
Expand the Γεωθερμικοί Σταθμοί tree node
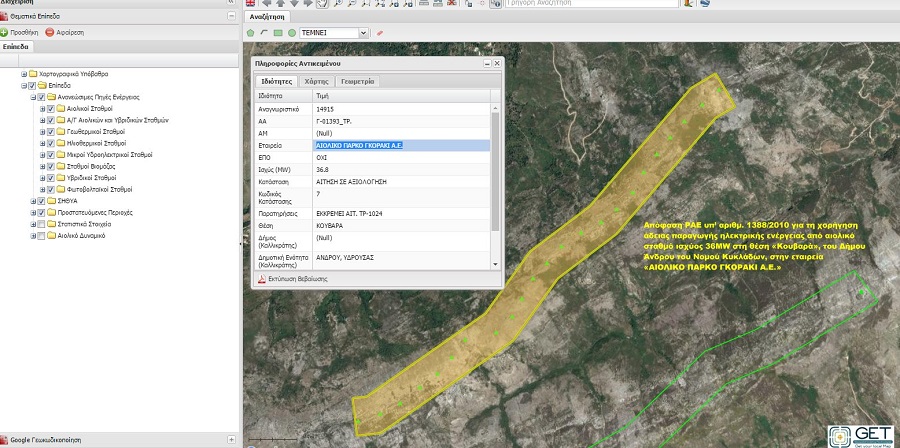pos(41,131)
